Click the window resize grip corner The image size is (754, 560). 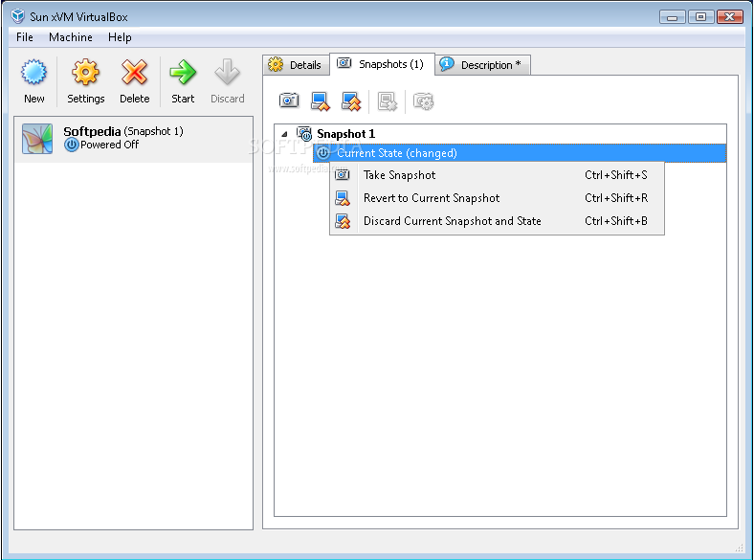(x=740, y=548)
